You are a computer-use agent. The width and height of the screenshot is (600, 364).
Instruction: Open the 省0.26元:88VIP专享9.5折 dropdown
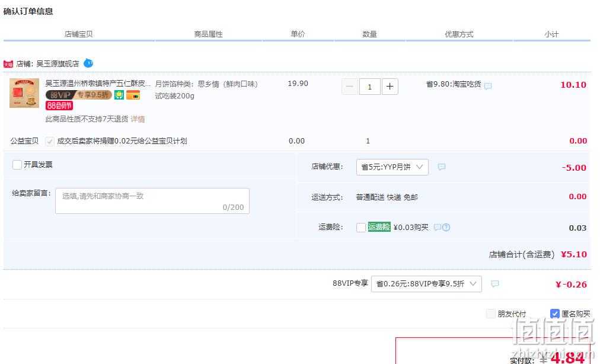click(x=426, y=283)
